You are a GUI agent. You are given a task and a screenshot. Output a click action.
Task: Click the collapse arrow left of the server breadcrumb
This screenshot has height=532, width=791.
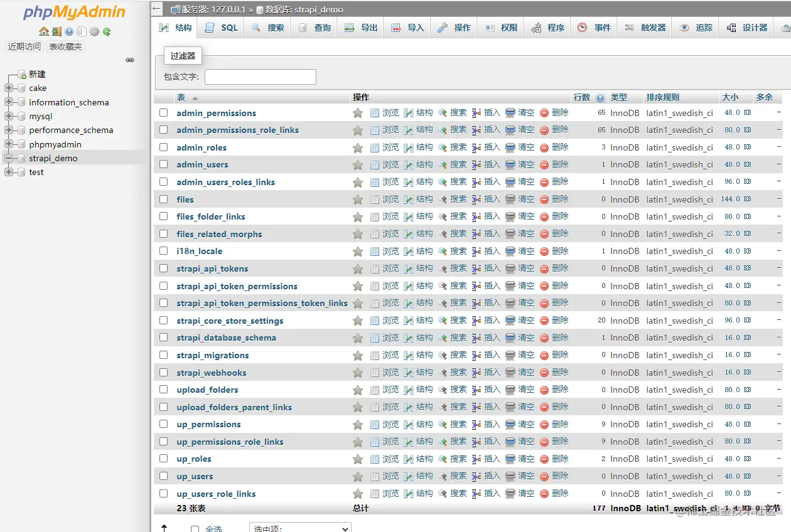(157, 9)
